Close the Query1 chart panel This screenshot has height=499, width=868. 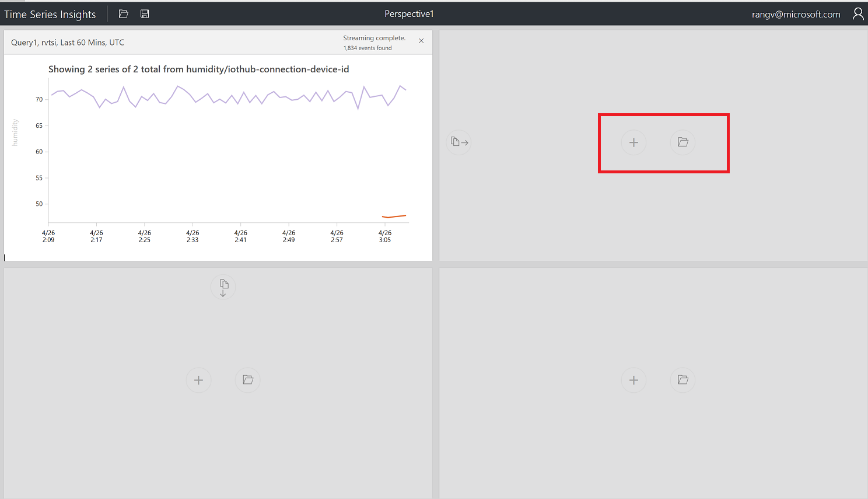pyautogui.click(x=421, y=41)
